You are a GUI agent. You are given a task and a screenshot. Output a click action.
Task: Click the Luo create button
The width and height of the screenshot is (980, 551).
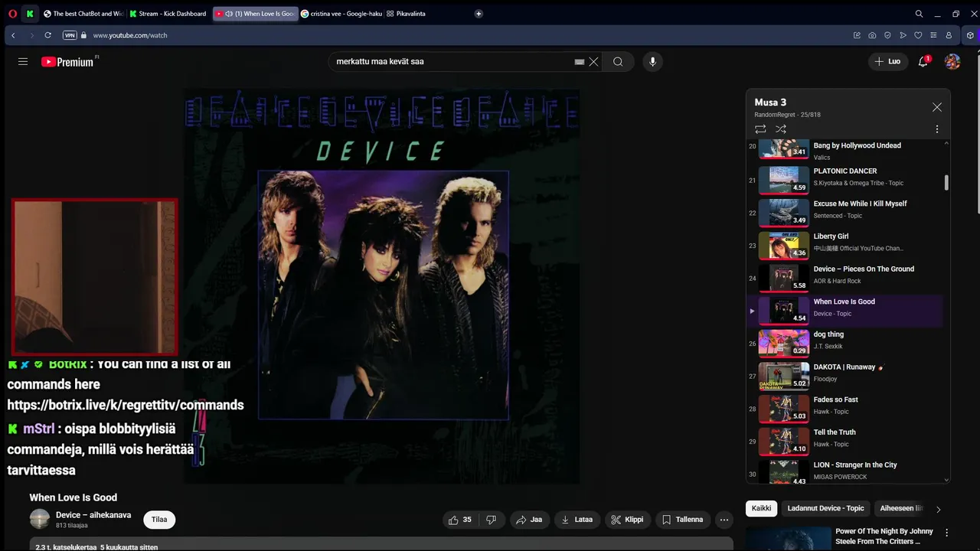coord(887,62)
